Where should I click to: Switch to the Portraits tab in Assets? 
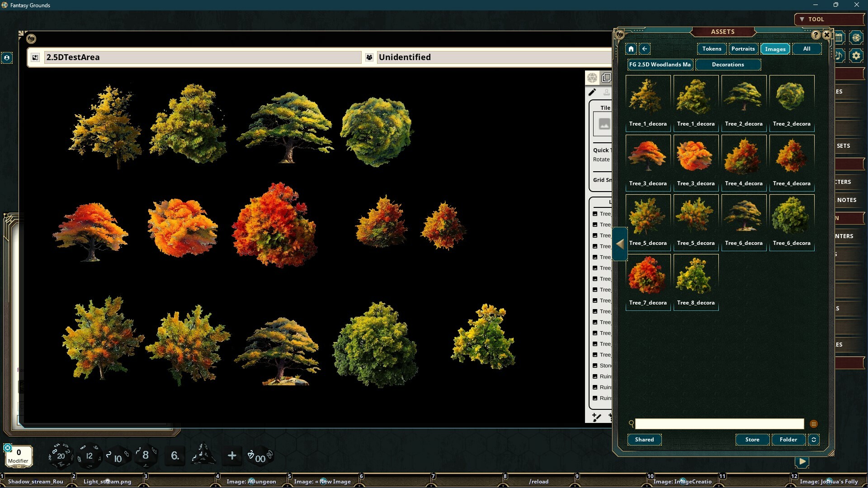(x=743, y=49)
